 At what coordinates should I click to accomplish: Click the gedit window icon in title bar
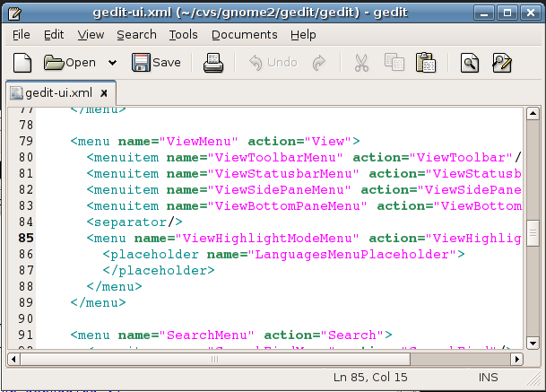(x=14, y=13)
